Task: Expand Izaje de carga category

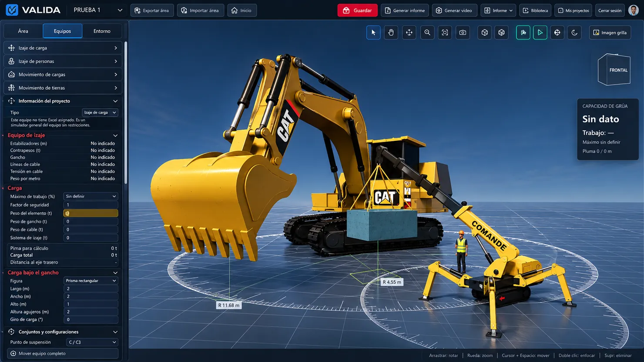Action: (x=63, y=48)
